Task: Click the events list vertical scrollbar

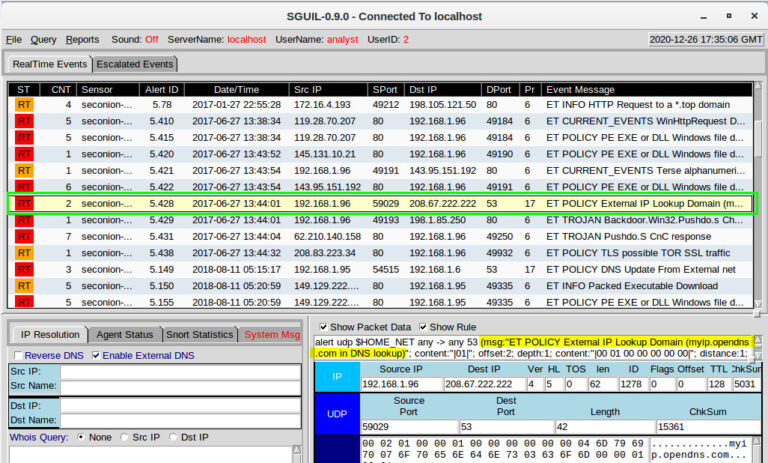Action: click(x=758, y=196)
